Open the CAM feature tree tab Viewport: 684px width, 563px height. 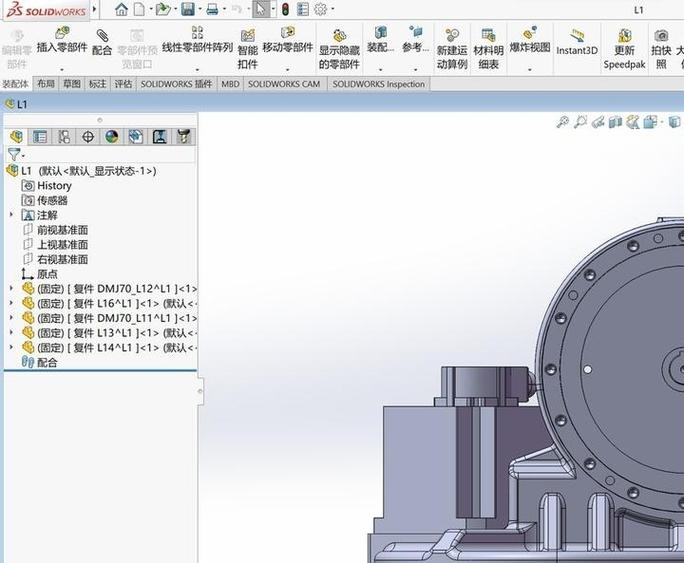click(136, 137)
